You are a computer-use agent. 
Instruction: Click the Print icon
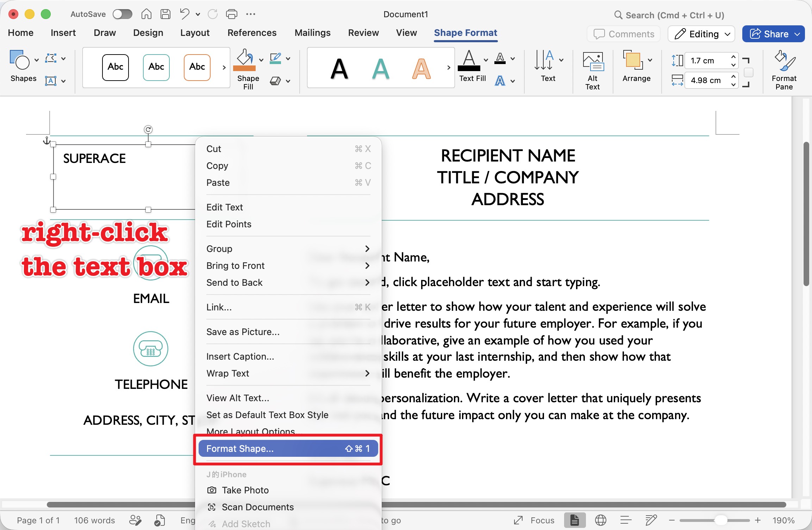coord(231,14)
